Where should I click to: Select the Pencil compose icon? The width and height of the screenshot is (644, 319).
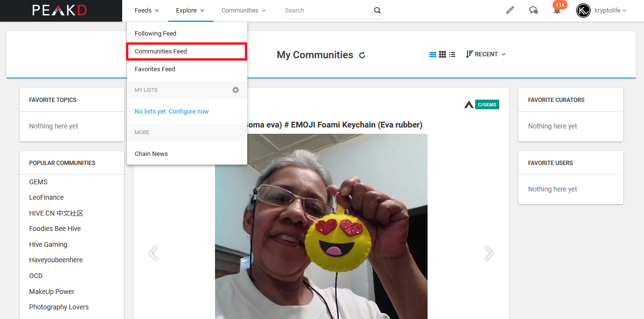coord(510,10)
